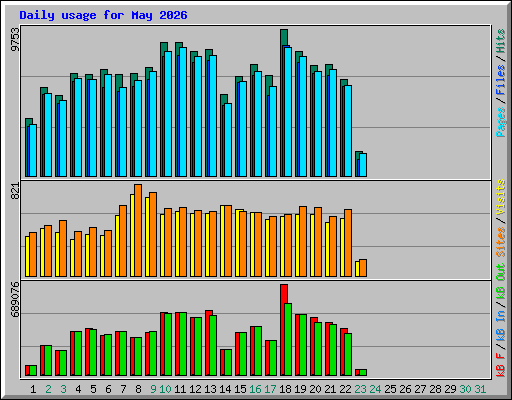The image size is (512, 400).
Task: Click the kB In legend label
Action: click(x=501, y=326)
